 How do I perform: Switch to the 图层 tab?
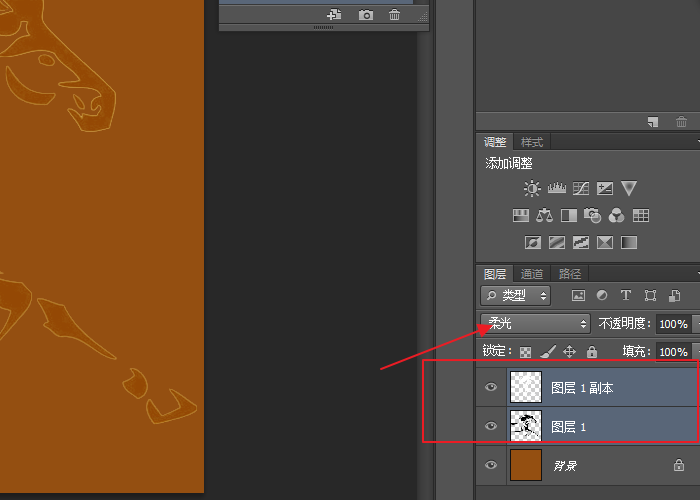(495, 274)
